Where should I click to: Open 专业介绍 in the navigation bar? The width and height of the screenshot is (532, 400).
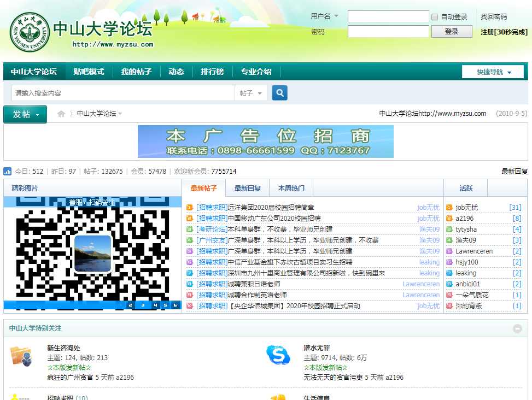256,72
